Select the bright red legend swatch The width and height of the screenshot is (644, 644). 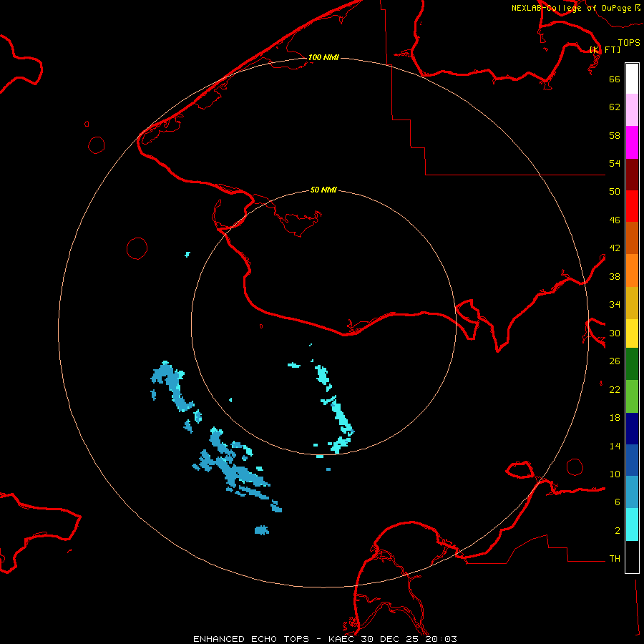[x=632, y=206]
